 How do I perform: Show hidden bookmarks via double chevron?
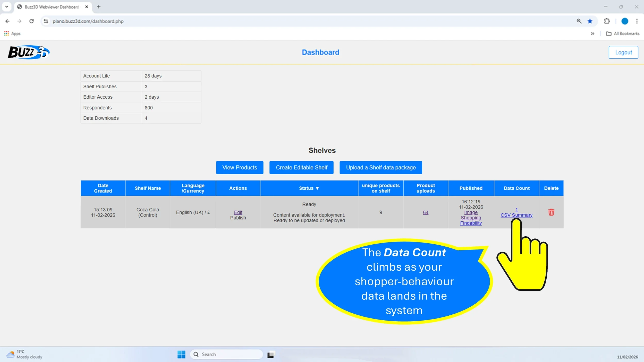[x=592, y=33]
